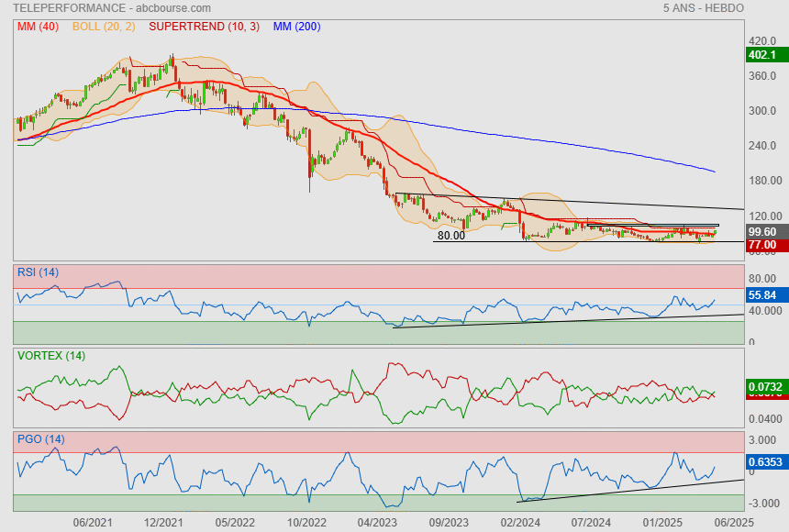
Task: Click the 09/2023 date label
Action: point(449,523)
